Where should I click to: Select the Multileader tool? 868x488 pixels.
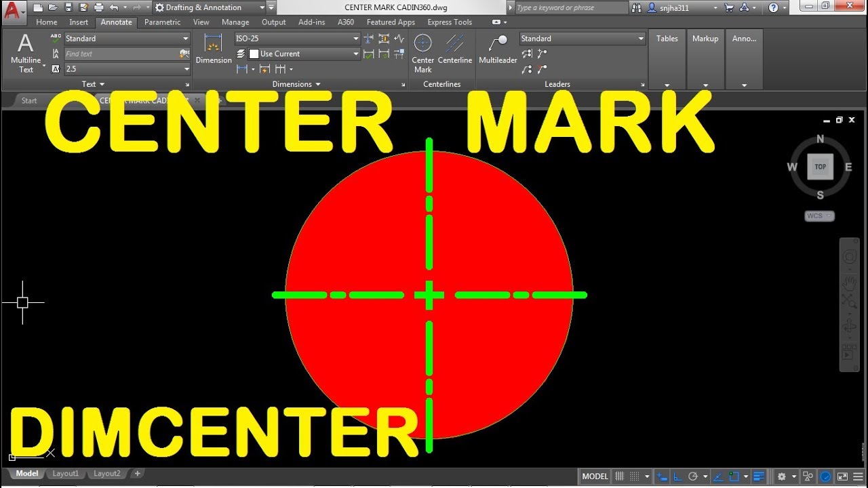pos(498,49)
